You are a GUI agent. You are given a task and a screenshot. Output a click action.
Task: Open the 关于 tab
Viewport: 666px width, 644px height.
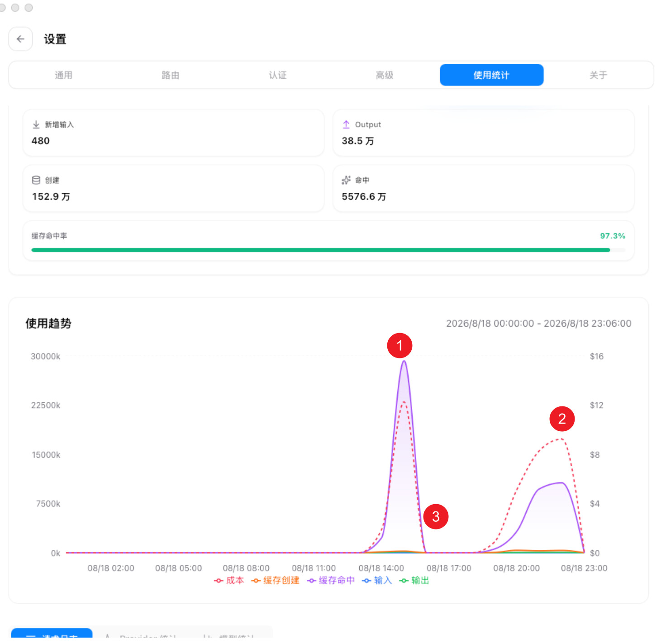tap(598, 75)
